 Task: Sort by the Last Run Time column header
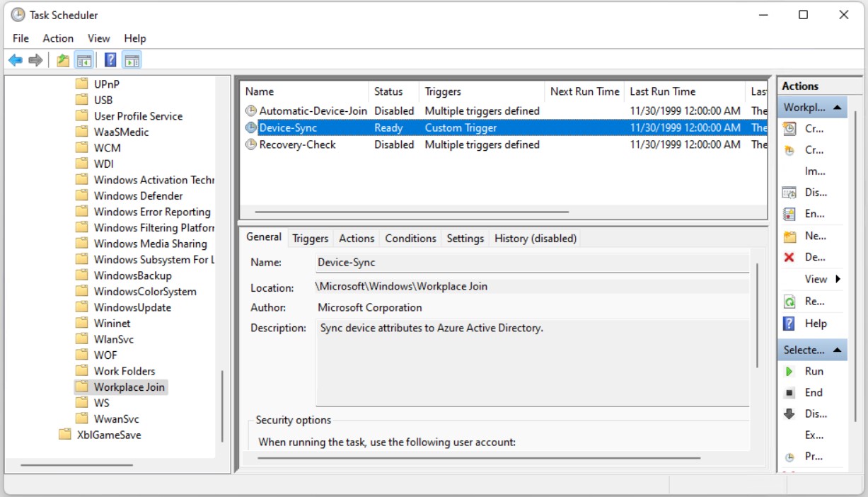[x=685, y=91]
